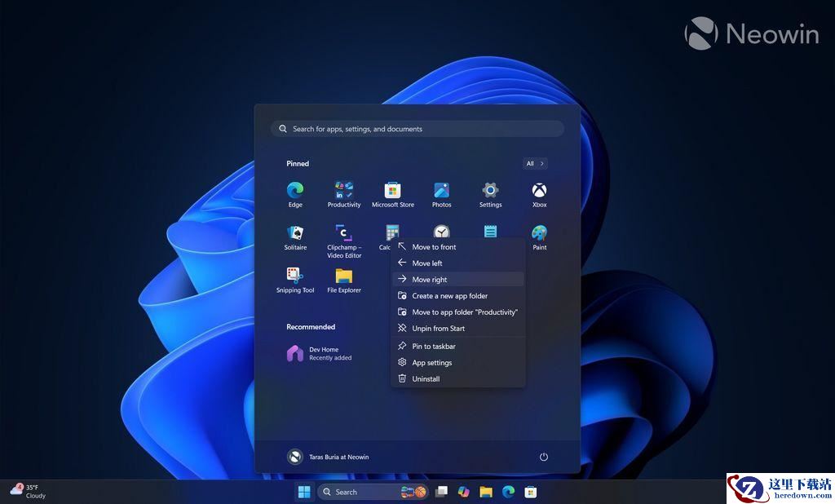
Task: Click the Calculator pinned app icon
Action: point(392,232)
